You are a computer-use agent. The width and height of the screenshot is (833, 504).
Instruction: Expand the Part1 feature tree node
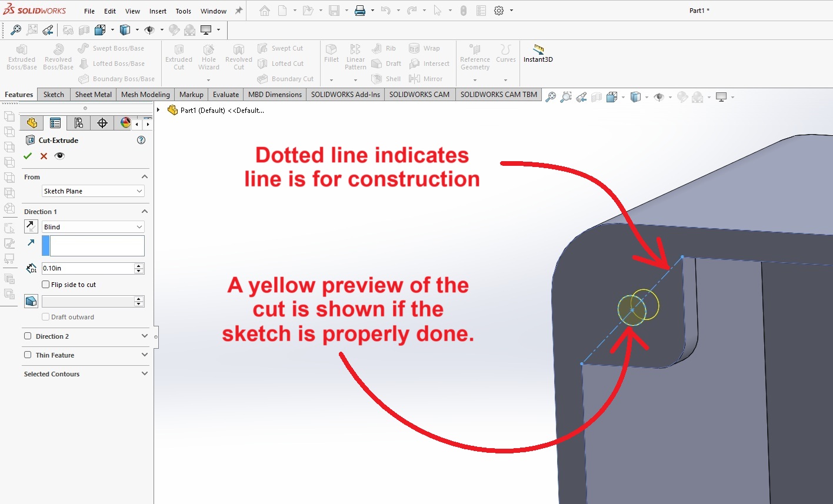click(158, 110)
